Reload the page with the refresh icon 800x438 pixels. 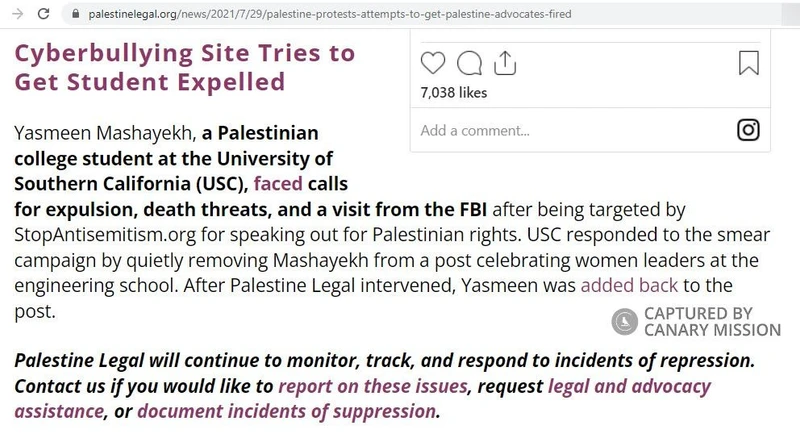pos(44,15)
